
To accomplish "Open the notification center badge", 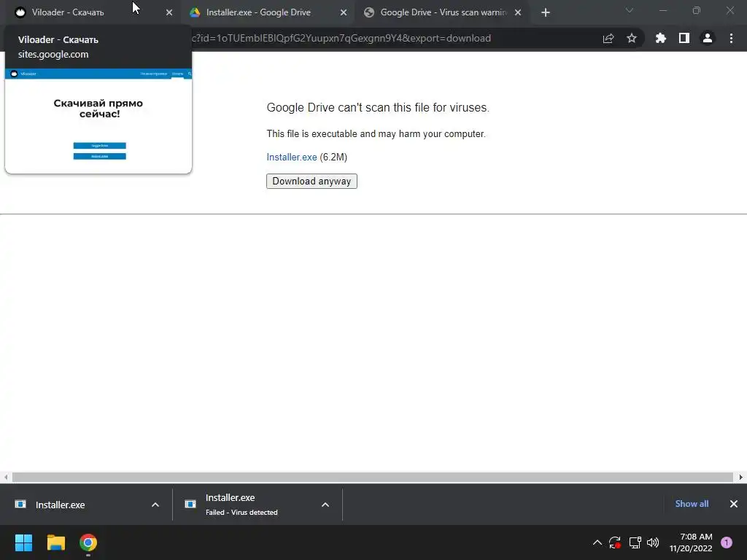I will click(727, 542).
